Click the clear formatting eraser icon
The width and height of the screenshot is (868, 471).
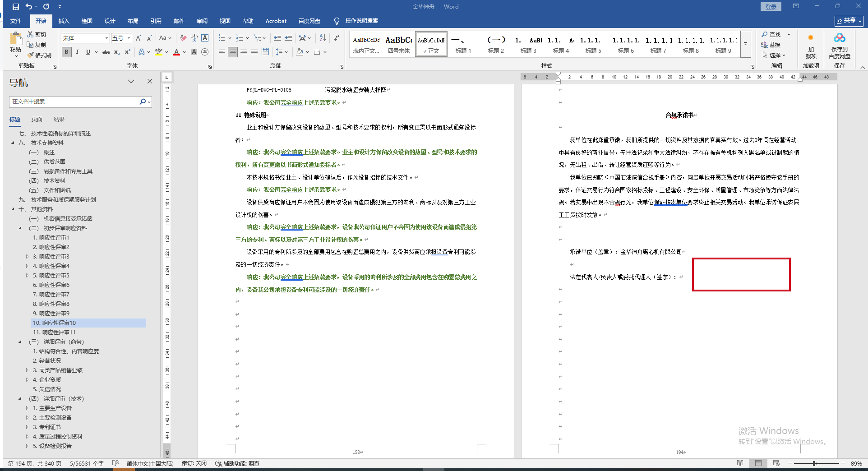coord(183,38)
